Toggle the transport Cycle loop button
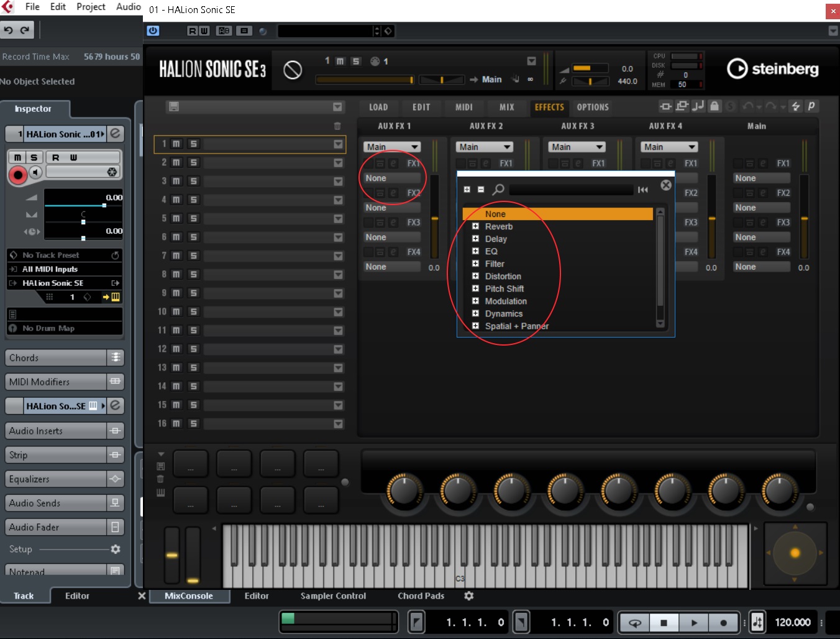840x639 pixels. [x=635, y=622]
